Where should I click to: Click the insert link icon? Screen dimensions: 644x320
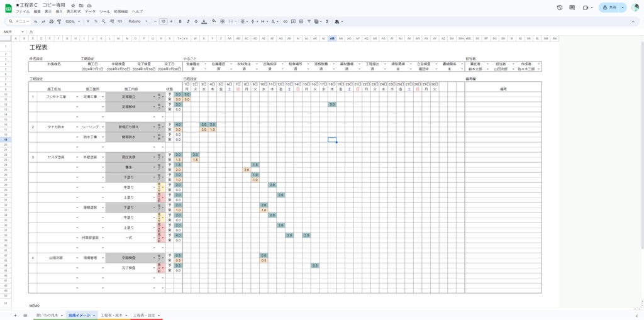286,21
